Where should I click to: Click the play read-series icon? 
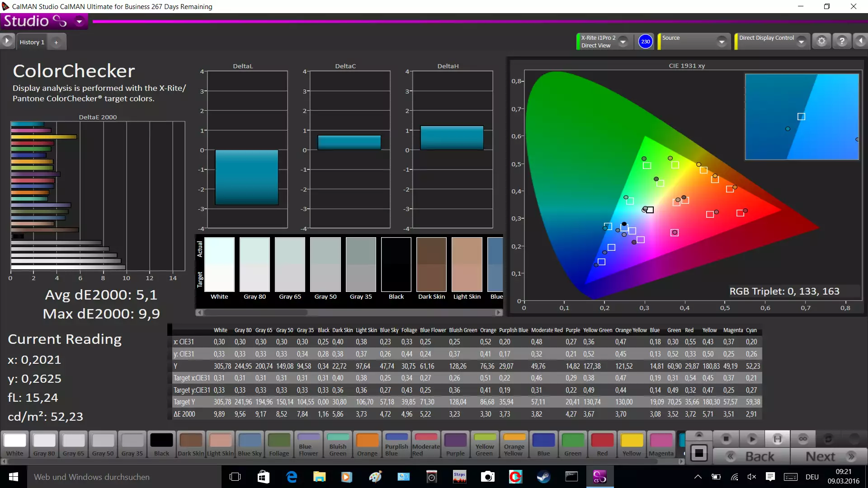752,439
